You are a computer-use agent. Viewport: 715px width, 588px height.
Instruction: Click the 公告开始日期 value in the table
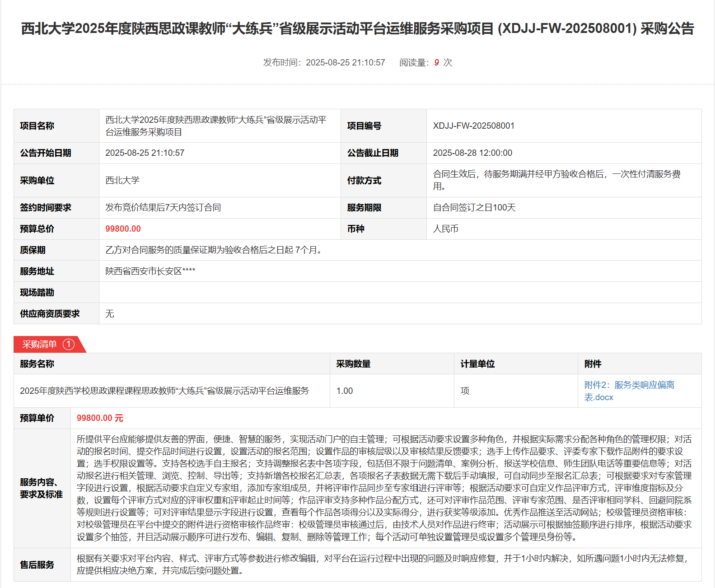pyautogui.click(x=145, y=153)
